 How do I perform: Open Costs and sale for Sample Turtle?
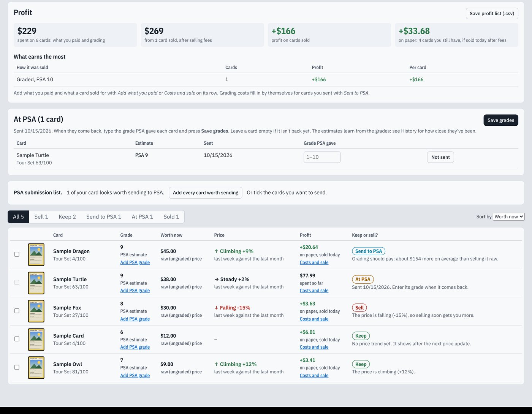[314, 291]
